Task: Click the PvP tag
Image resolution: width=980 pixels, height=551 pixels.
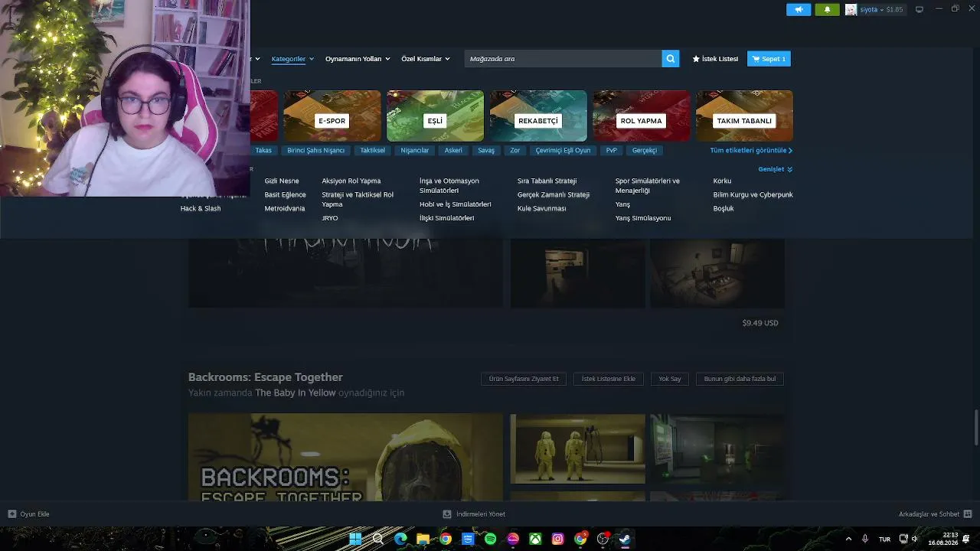Action: tap(611, 151)
